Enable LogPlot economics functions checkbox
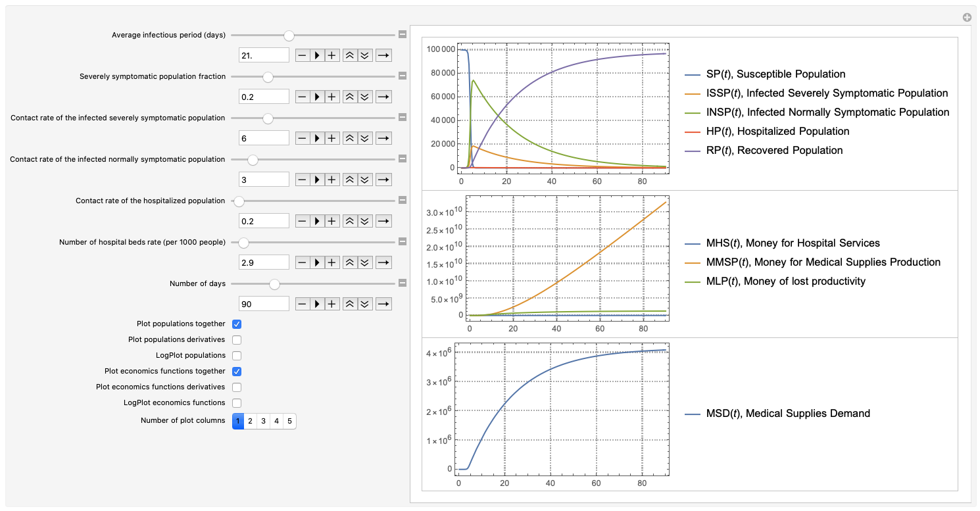The height and width of the screenshot is (511, 980). pos(237,403)
